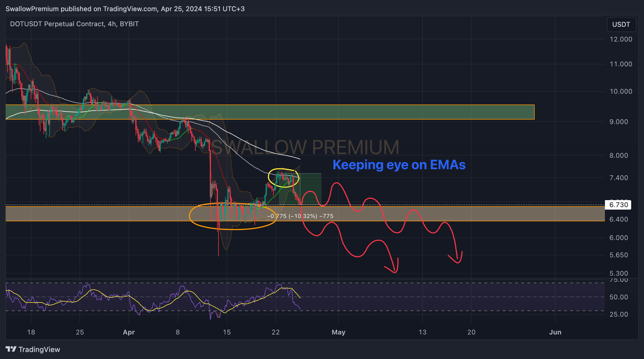Click the 11.000 price axis label
The width and height of the screenshot is (644, 359).
(x=621, y=64)
